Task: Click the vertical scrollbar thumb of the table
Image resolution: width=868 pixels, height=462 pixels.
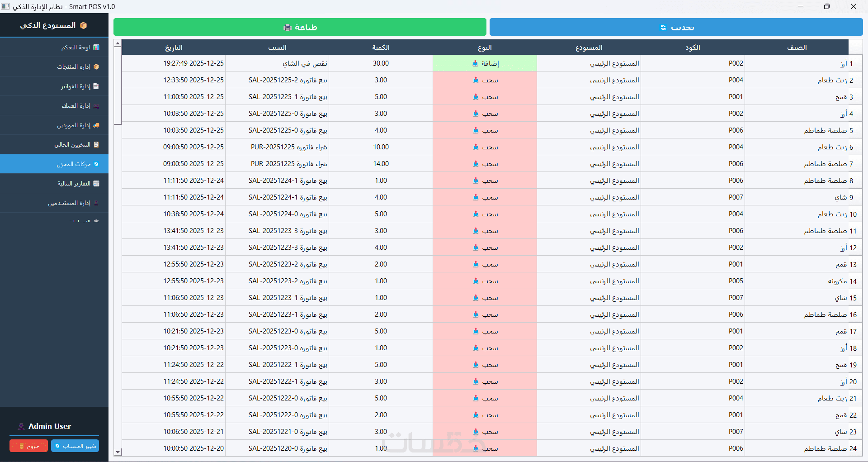Action: [118, 86]
